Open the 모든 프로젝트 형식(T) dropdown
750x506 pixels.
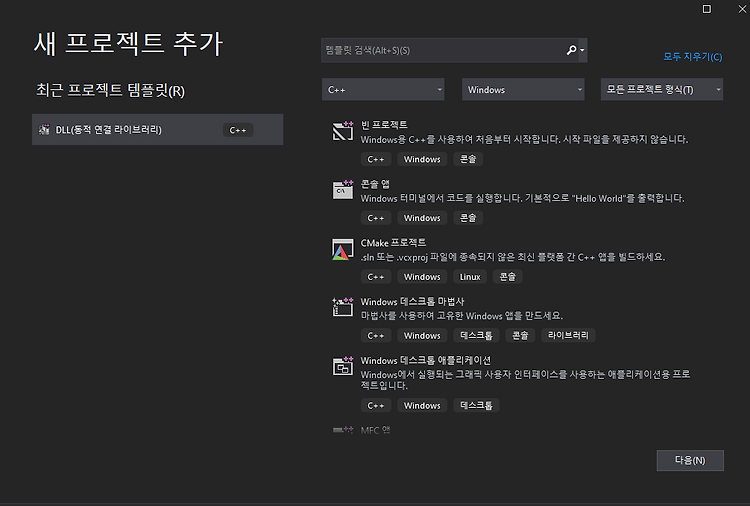click(x=662, y=89)
